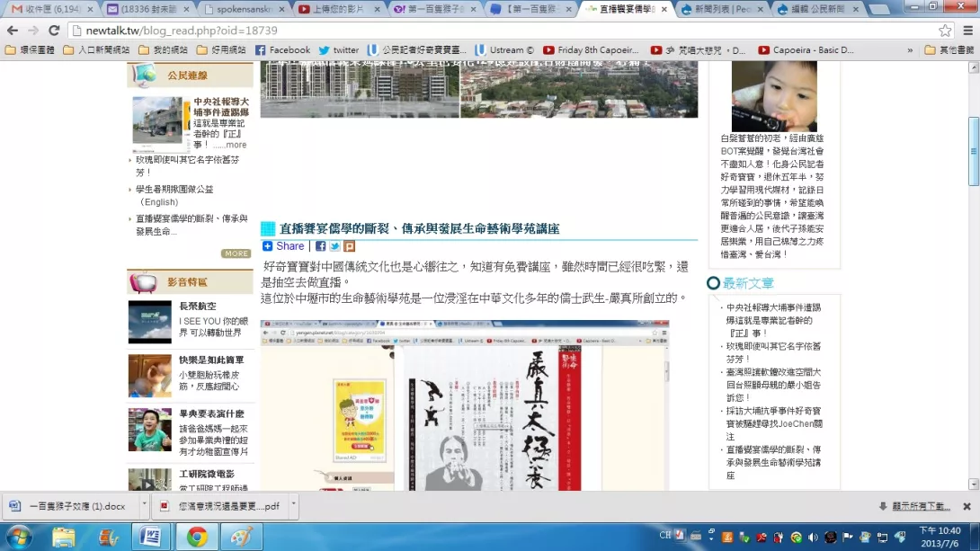Click the Plurk share icon under article title
The image size is (980, 551).
(x=349, y=246)
